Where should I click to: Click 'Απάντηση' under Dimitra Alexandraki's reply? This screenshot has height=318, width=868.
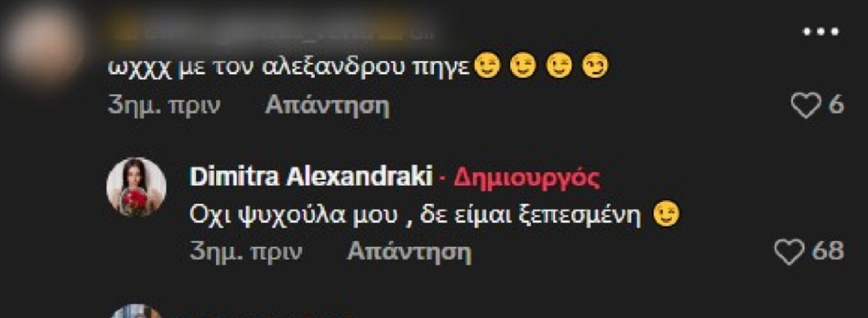[409, 252]
